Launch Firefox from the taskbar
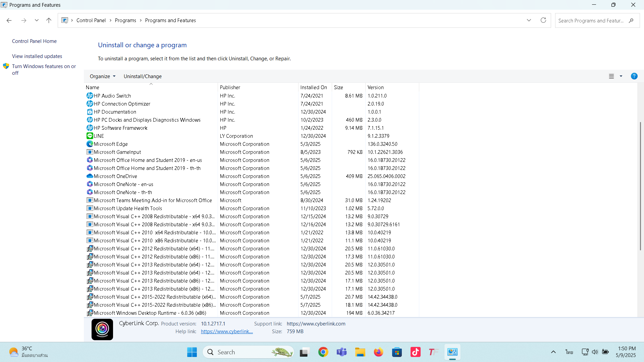644x362 pixels. point(378,352)
